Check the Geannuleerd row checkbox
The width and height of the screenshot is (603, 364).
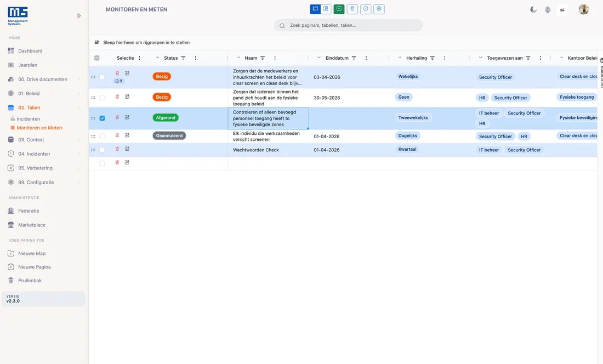pos(102,136)
